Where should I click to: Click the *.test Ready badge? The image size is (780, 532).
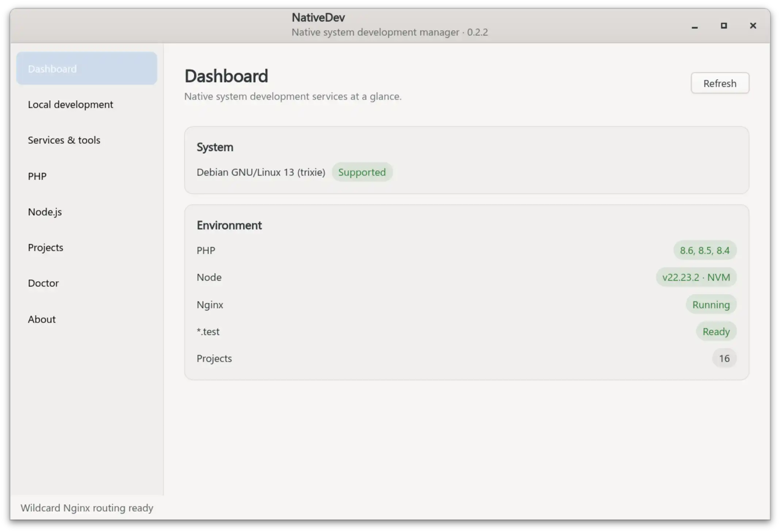point(716,331)
